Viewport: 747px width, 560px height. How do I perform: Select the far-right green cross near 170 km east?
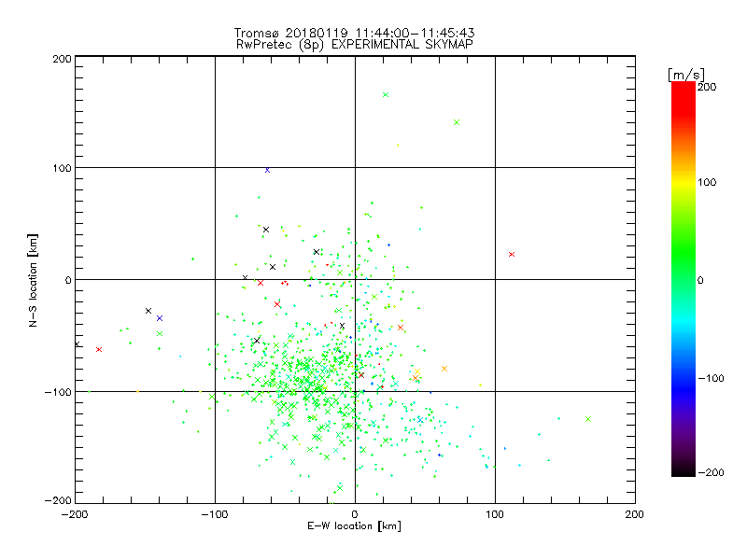point(588,419)
